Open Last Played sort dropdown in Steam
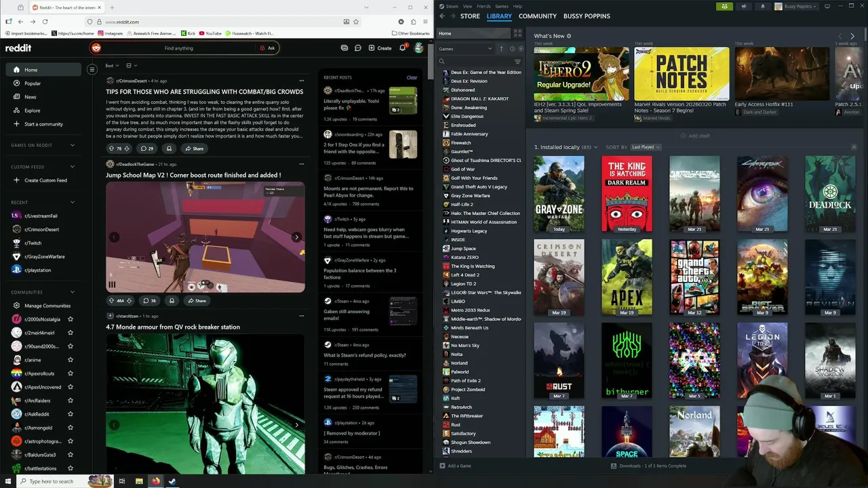Image resolution: width=868 pixels, height=488 pixels. pos(646,147)
